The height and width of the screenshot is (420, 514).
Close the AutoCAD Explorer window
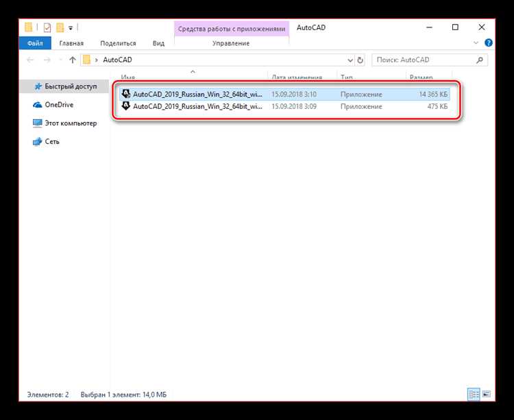click(x=481, y=27)
